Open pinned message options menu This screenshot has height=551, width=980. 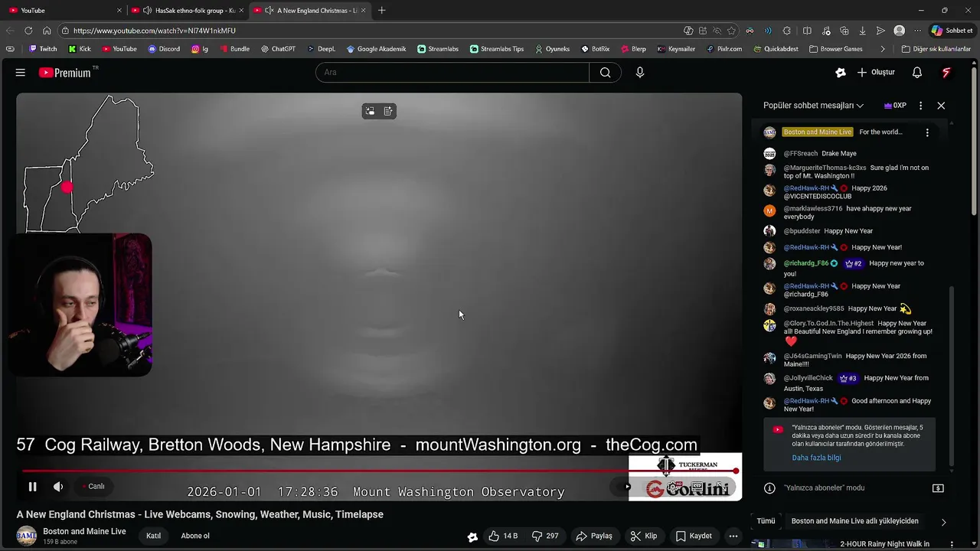pyautogui.click(x=927, y=132)
